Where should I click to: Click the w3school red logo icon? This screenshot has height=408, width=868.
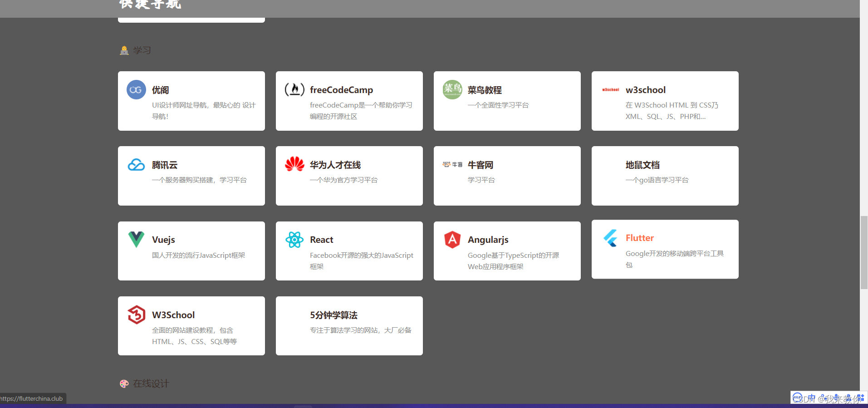point(610,90)
